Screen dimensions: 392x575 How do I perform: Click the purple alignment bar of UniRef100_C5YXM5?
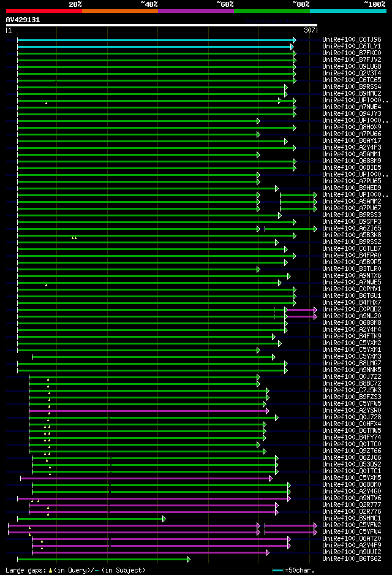click(x=146, y=479)
